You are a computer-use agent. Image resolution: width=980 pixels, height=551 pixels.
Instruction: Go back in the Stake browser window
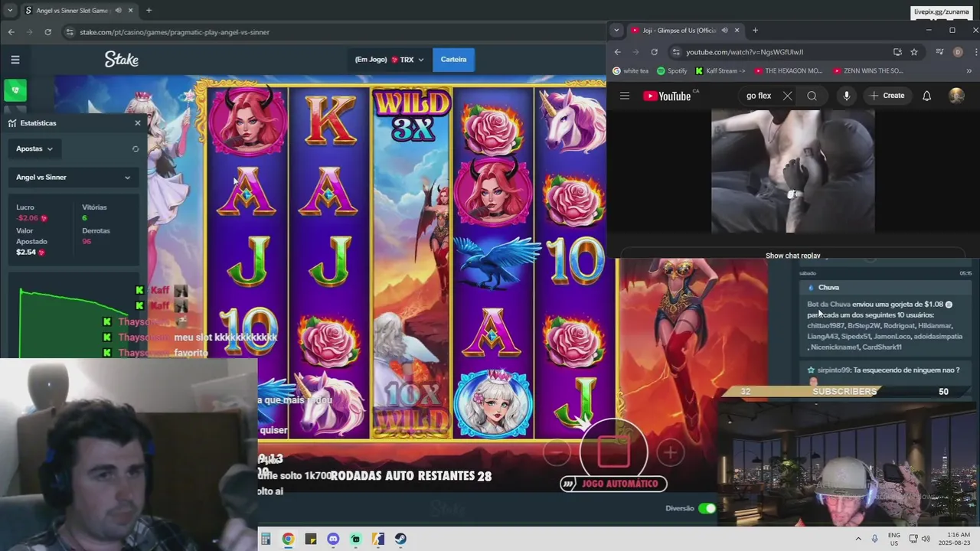[11, 32]
